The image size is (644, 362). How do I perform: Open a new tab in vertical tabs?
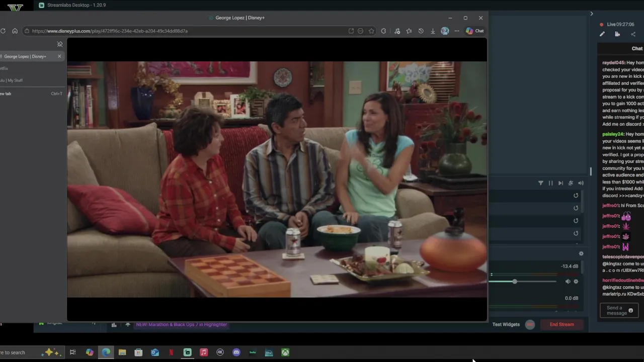31,94
